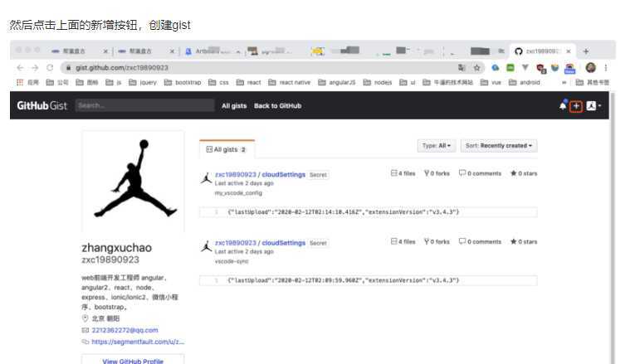Click 0 comments on vscode-sync gist
The height and width of the screenshot is (364, 640).
[x=480, y=242]
